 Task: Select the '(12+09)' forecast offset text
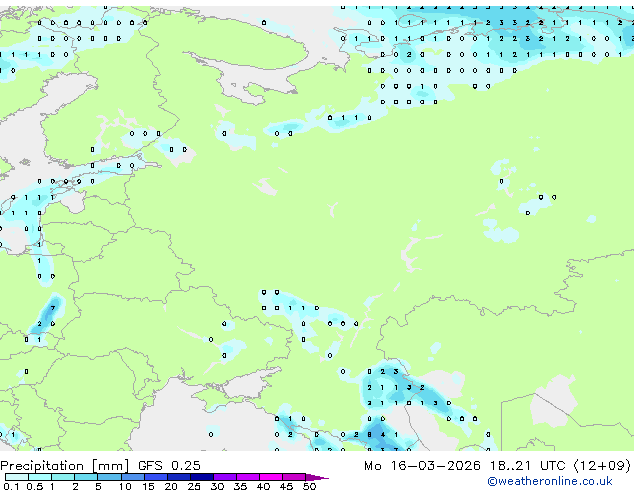[x=602, y=466]
